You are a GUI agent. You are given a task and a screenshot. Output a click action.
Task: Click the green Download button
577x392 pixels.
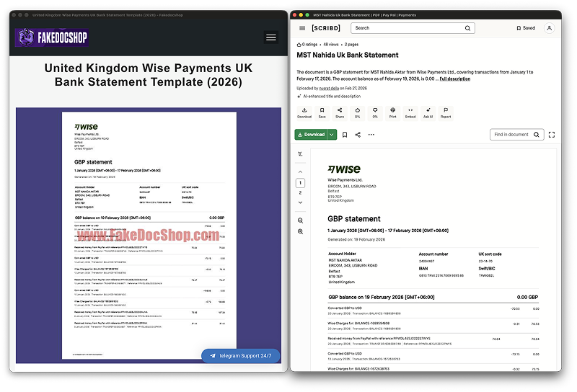pyautogui.click(x=311, y=135)
